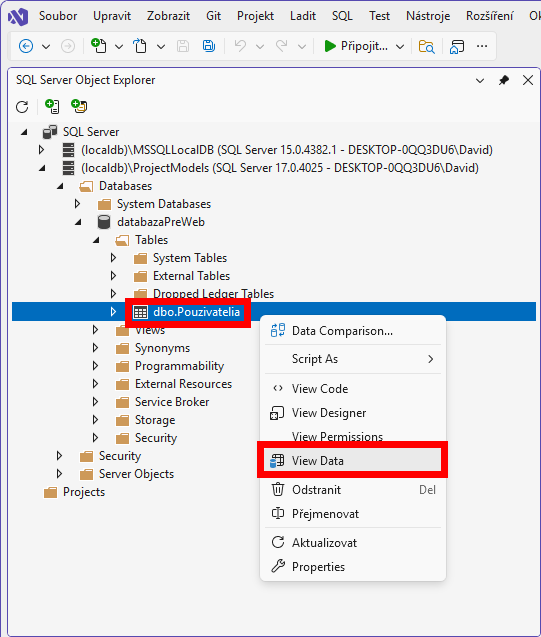Screen dimensions: 541x637
Task: Collapse the SQL Server root node
Action: (24, 132)
